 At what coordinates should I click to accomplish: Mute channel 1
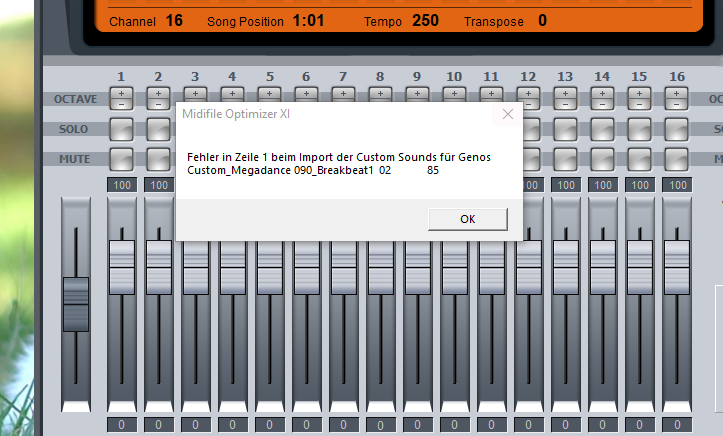point(121,158)
